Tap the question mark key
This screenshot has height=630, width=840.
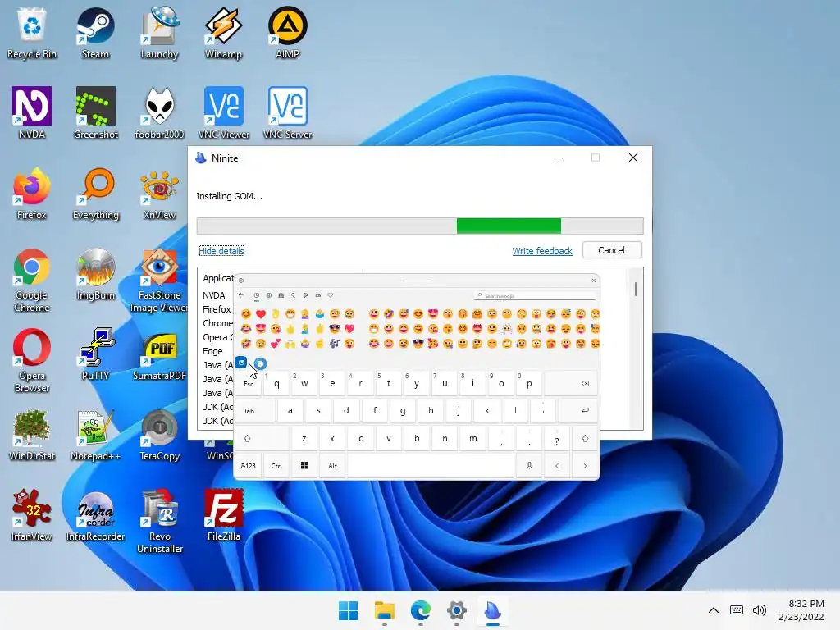557,438
